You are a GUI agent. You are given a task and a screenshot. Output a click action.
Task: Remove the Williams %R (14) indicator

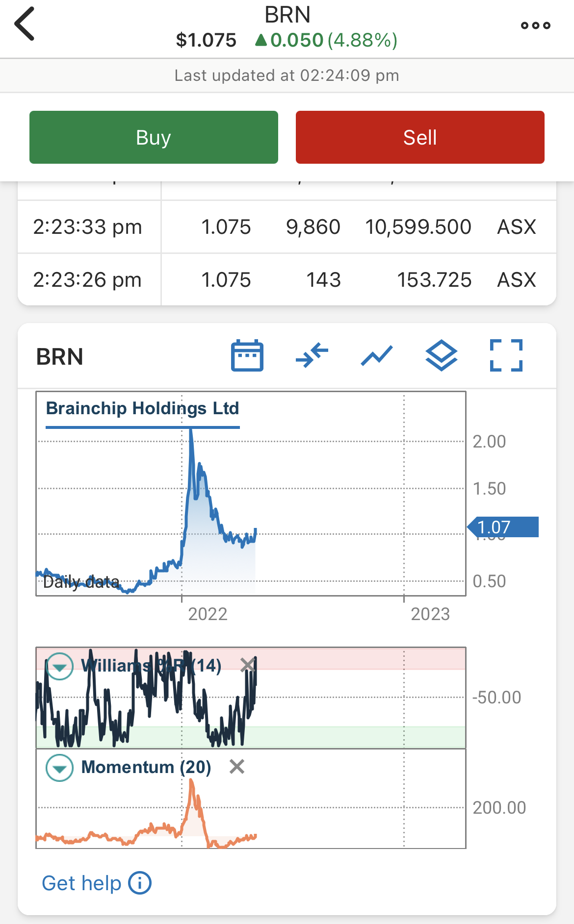click(248, 665)
